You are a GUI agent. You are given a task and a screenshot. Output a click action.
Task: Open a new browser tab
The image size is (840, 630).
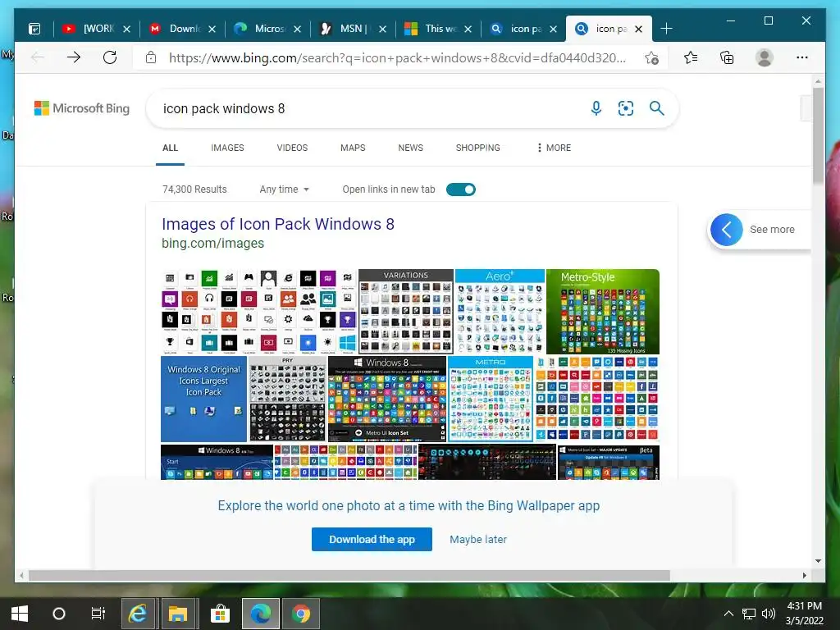pyautogui.click(x=666, y=29)
